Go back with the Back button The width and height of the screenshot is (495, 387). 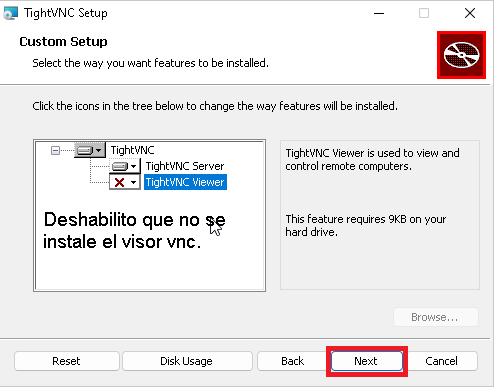pos(292,361)
